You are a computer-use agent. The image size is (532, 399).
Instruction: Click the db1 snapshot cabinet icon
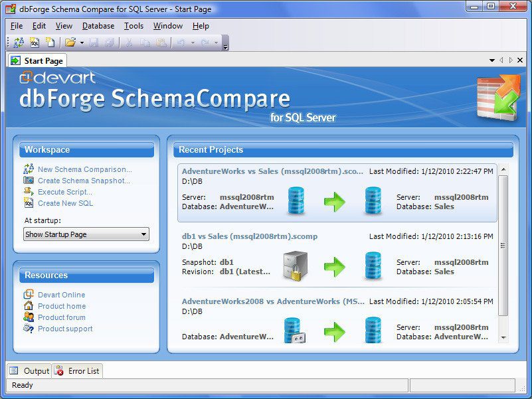[296, 266]
